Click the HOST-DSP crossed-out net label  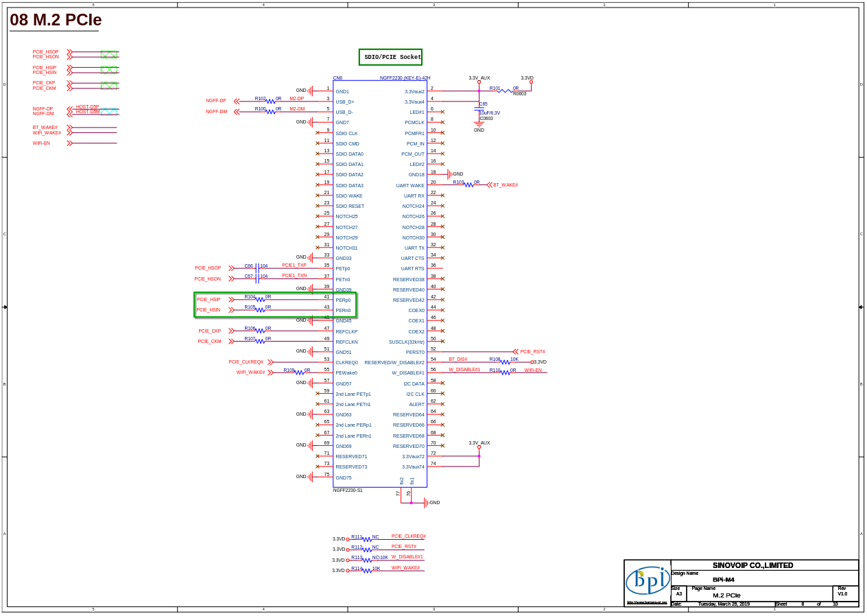click(87, 107)
